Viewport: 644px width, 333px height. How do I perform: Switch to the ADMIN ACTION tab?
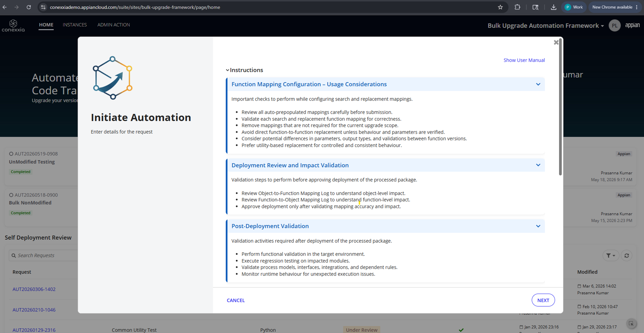[x=114, y=25]
